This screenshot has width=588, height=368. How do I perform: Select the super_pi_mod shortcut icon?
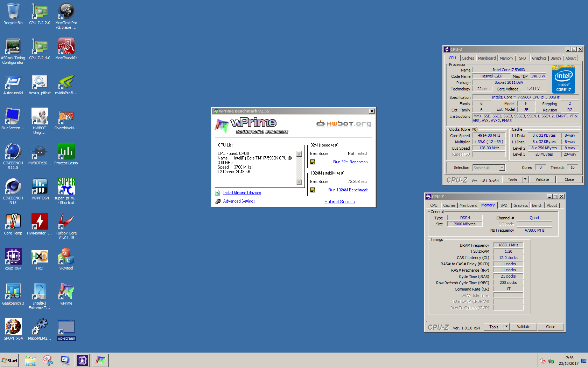point(66,191)
